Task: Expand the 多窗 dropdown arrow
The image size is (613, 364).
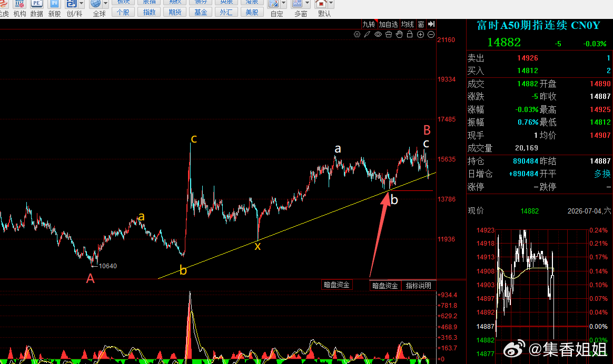Action: tap(308, 4)
